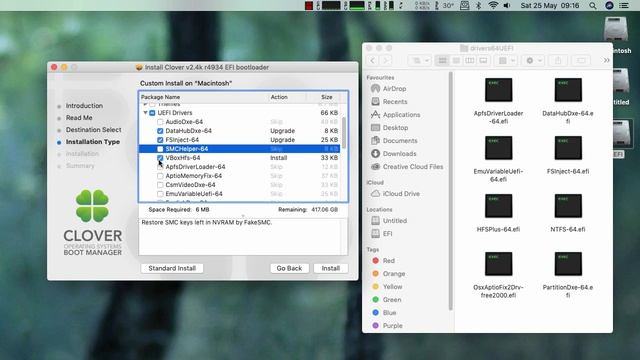
Task: Click the Finder share icon
Action: click(558, 60)
